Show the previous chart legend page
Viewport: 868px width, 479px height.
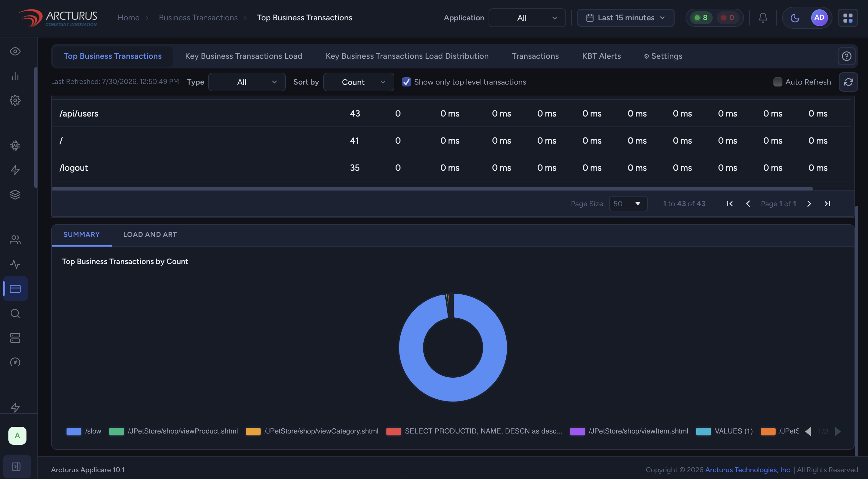pyautogui.click(x=808, y=431)
